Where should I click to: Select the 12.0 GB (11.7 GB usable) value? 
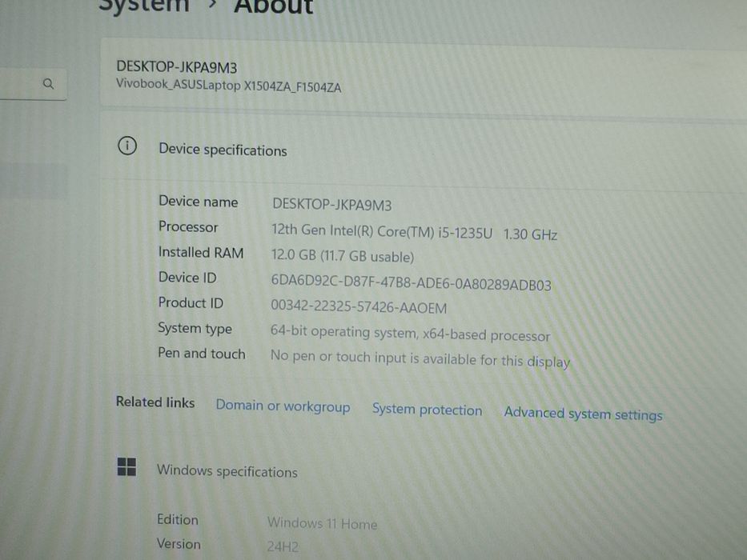pos(343,256)
